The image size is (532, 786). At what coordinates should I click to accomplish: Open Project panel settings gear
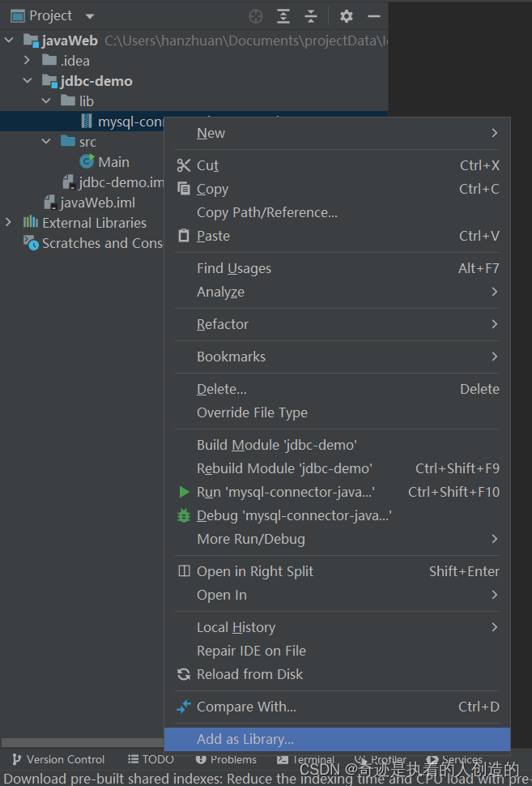(x=346, y=16)
